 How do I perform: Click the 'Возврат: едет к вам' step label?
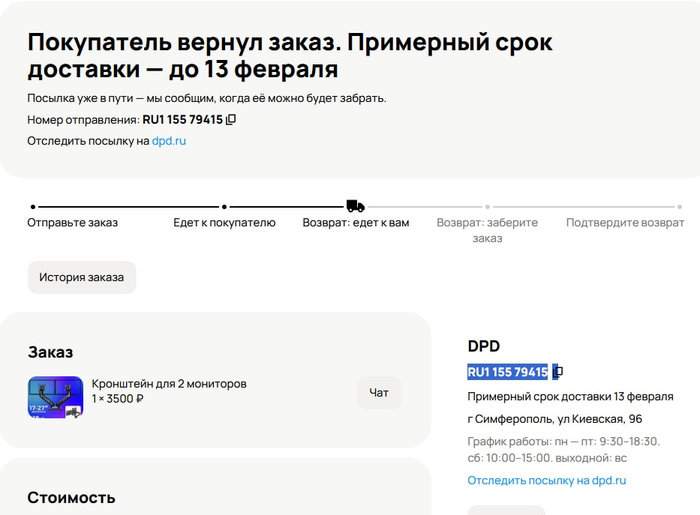356,223
